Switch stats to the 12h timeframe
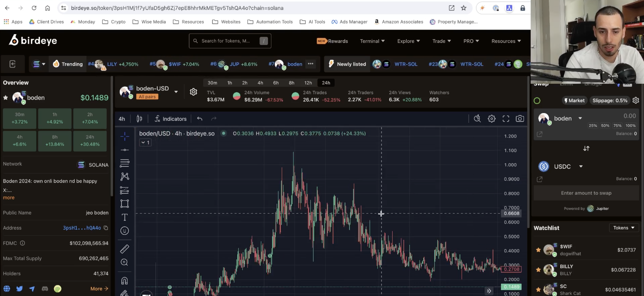Screen dimensions: 644x296 pyautogui.click(x=308, y=83)
